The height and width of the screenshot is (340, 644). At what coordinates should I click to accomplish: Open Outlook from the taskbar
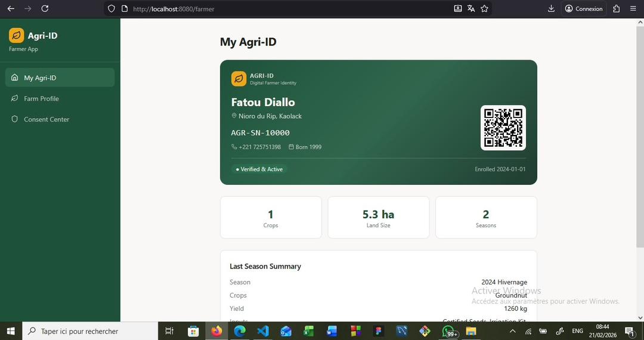(x=286, y=331)
